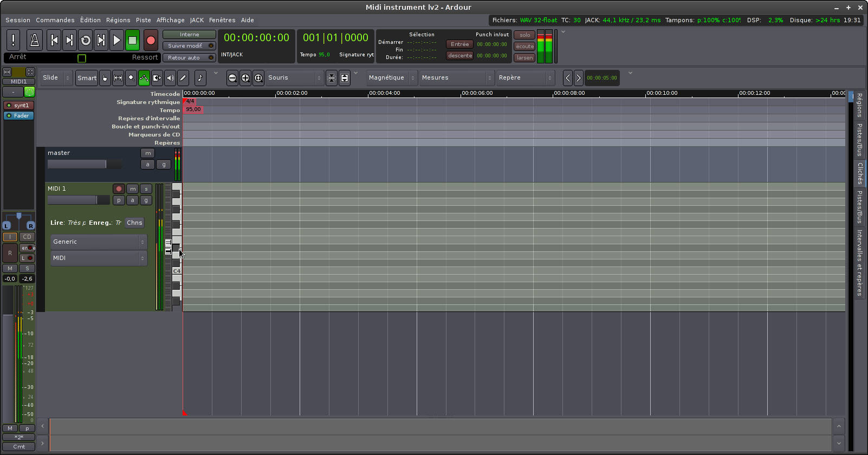Arm recording on the MIDI 1 track

119,189
